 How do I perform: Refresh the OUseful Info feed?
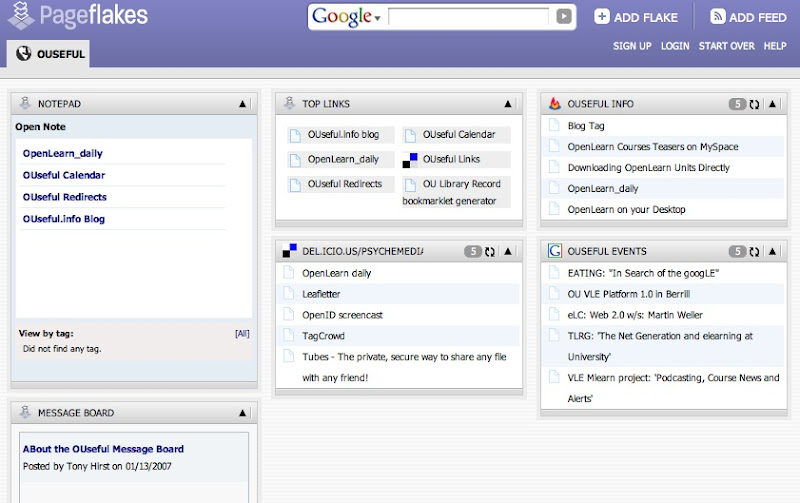[754, 104]
